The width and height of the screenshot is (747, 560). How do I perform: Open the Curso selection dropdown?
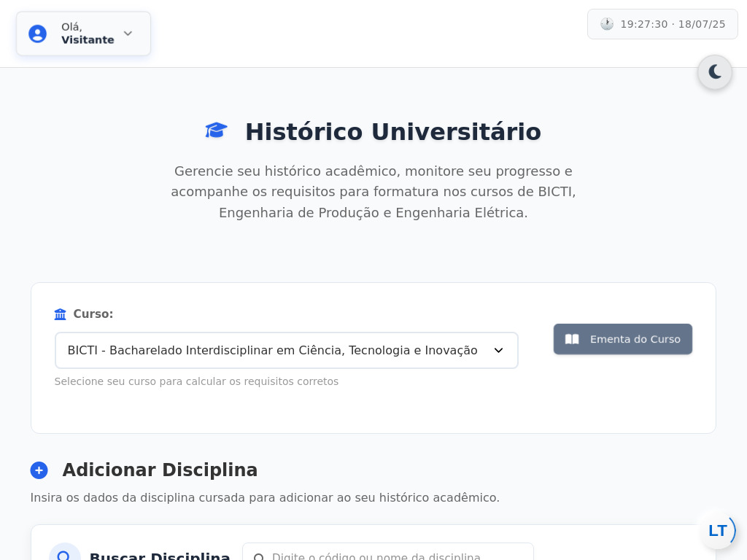286,351
